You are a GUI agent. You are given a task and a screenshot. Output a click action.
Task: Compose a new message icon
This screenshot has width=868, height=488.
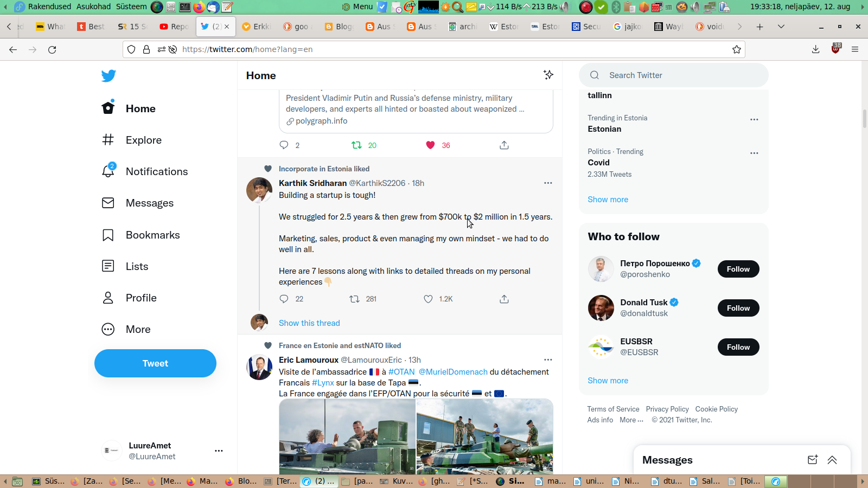tap(813, 460)
